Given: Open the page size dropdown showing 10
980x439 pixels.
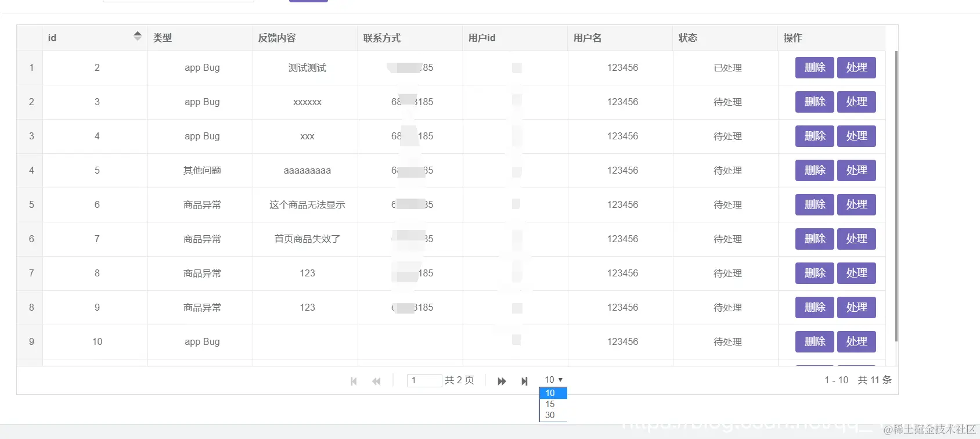Looking at the screenshot, I should (x=553, y=380).
